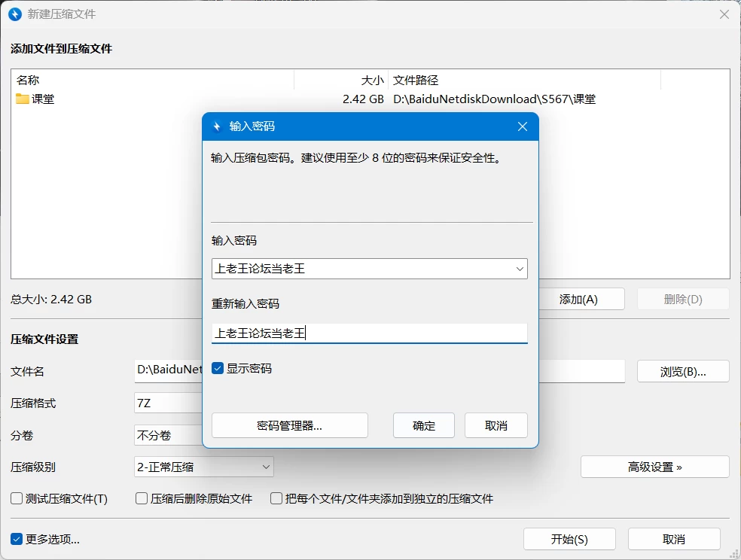The image size is (741, 560).
Task: Select the D:\BaiduNetdiskDownload\S567\课堂 path
Action: pyautogui.click(x=494, y=99)
